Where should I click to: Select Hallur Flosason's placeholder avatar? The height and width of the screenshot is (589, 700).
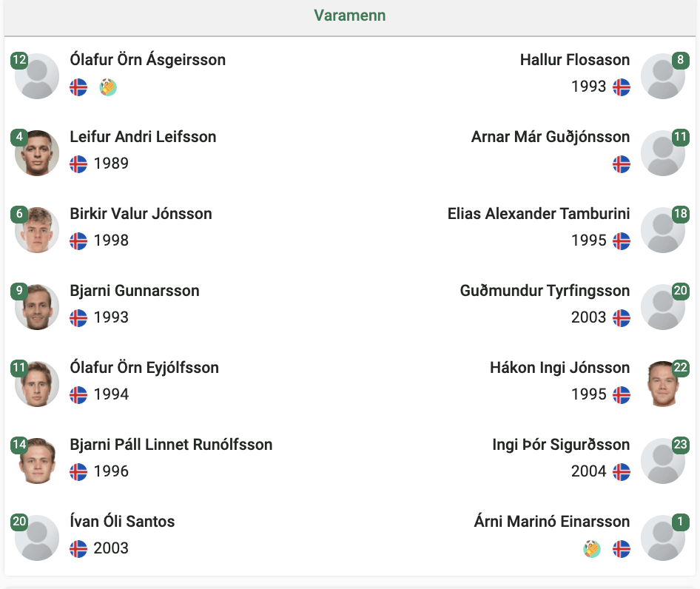coord(663,76)
